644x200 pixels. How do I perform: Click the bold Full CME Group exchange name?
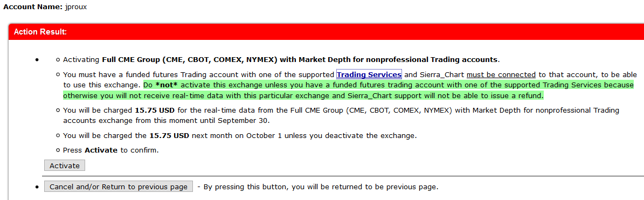300,59
